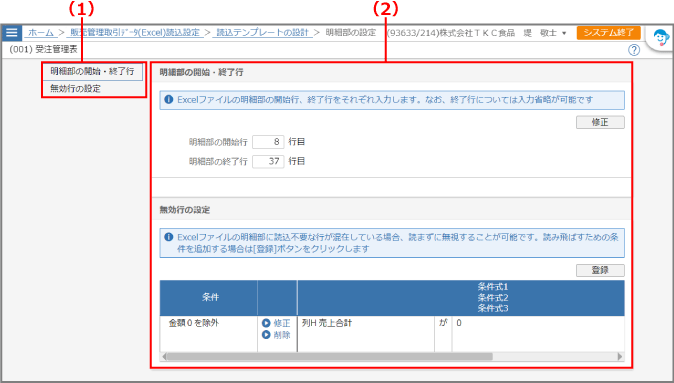Click the arrow icon beside 削除 link
This screenshot has height=383, width=674.
point(266,334)
